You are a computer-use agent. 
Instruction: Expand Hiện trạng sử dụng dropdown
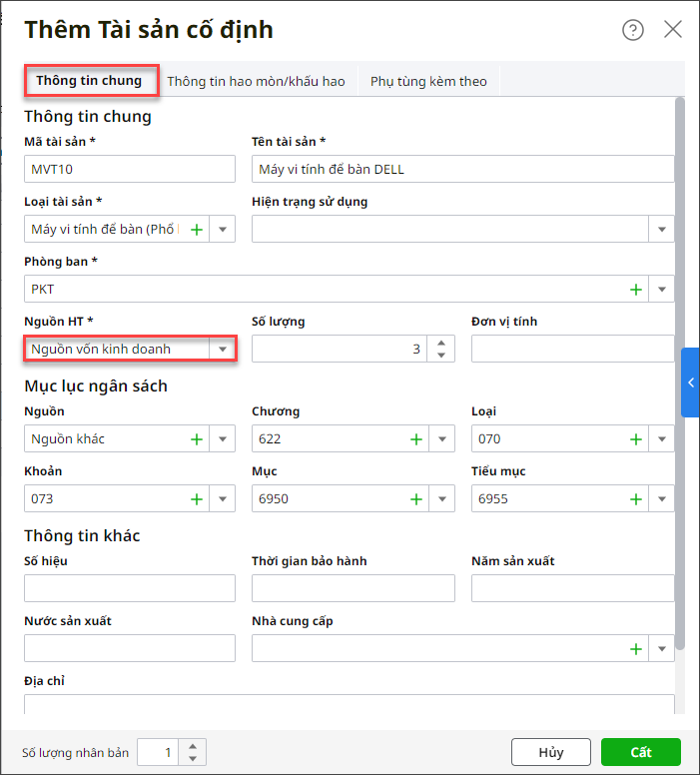pyautogui.click(x=662, y=230)
